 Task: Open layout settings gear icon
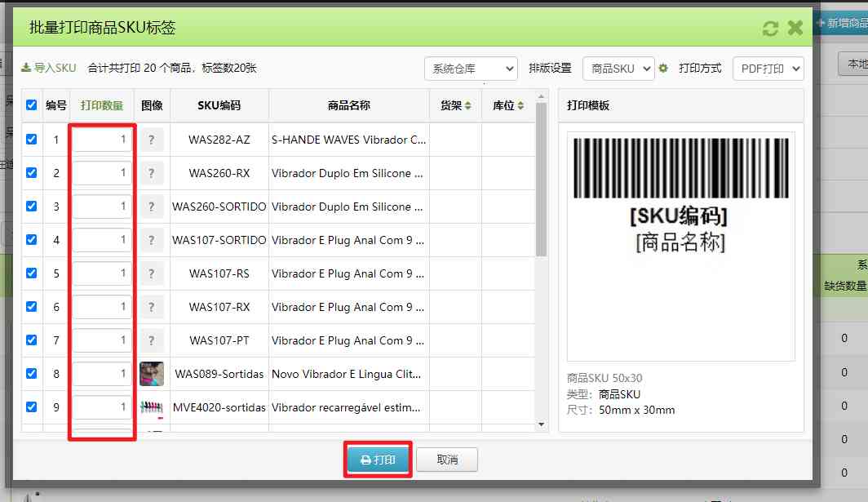pos(663,69)
